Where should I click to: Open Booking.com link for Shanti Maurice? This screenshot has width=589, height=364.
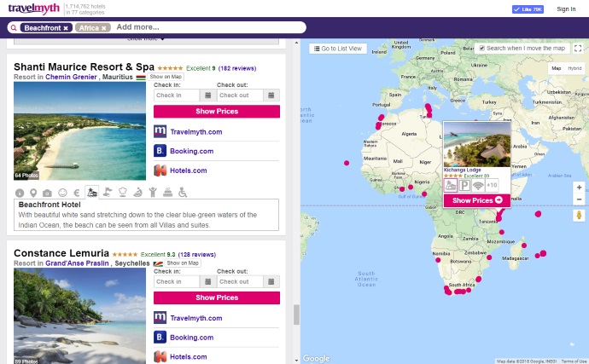pos(191,151)
